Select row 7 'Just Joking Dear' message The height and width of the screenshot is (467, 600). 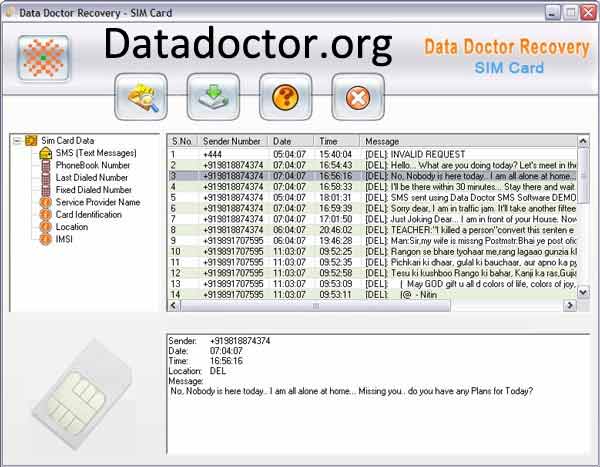click(x=372, y=219)
